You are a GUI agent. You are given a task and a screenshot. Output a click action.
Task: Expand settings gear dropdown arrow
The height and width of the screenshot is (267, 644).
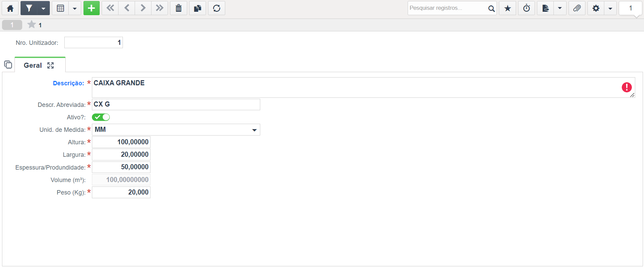[610, 8]
